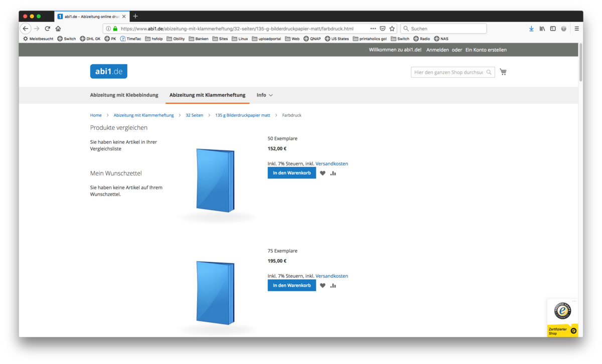This screenshot has width=602, height=364.
Task: Switch to Abizeitung mit Klebebindung tab
Action: [124, 95]
